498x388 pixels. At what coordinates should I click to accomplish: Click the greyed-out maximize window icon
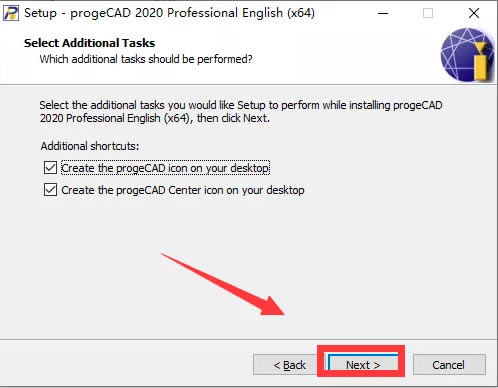click(428, 13)
